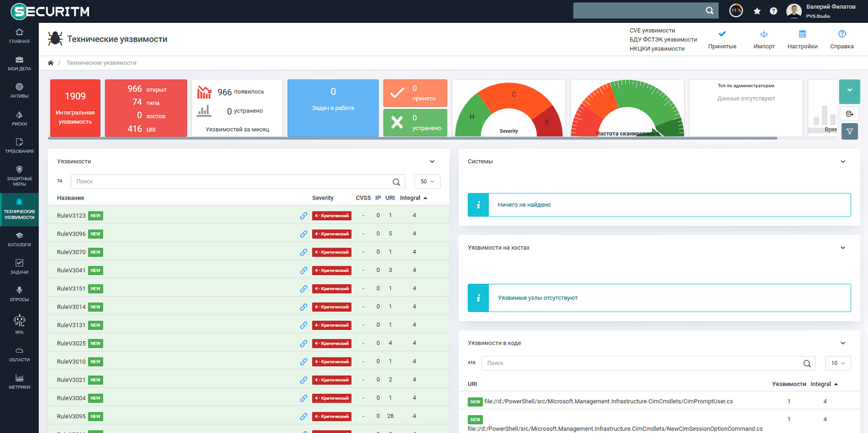Screen dimensions: 868x433
Task: Open the link icon for RuleV3123
Action: (303, 215)
